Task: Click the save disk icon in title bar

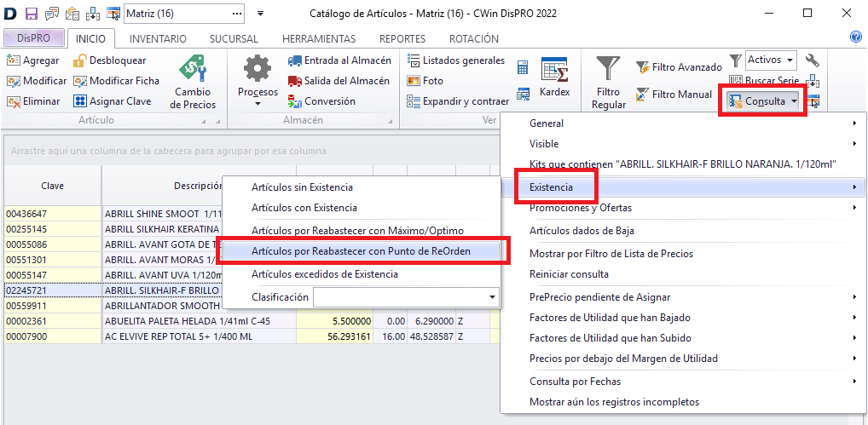Action: (32, 14)
